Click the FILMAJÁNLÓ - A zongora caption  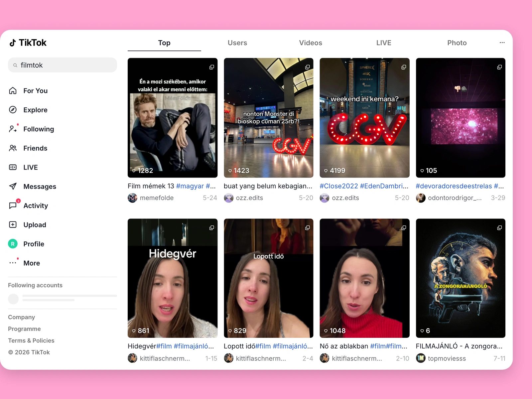(459, 346)
